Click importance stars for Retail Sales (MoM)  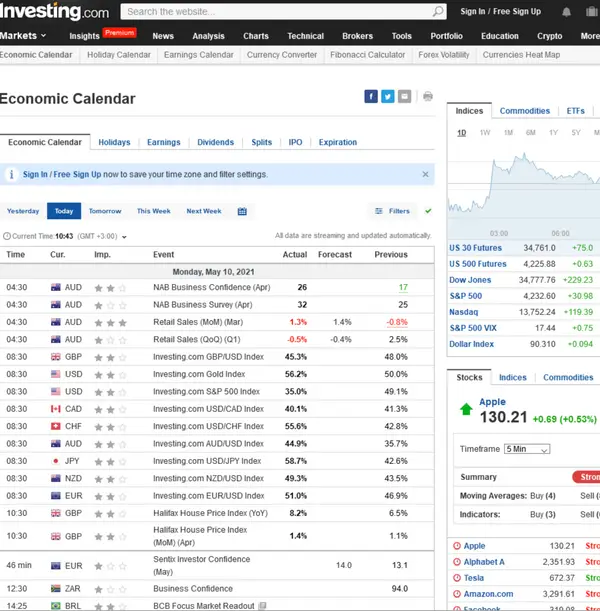click(111, 323)
